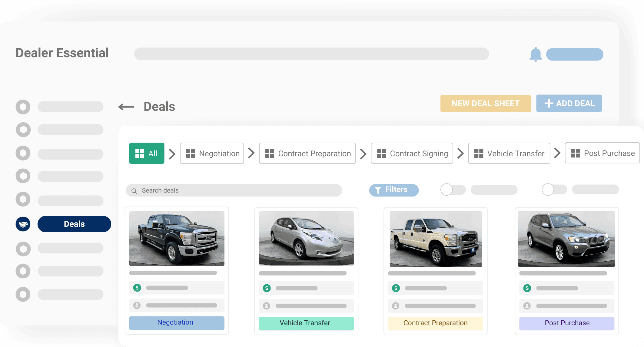
Task: Click the notification bell icon
Action: [x=536, y=54]
